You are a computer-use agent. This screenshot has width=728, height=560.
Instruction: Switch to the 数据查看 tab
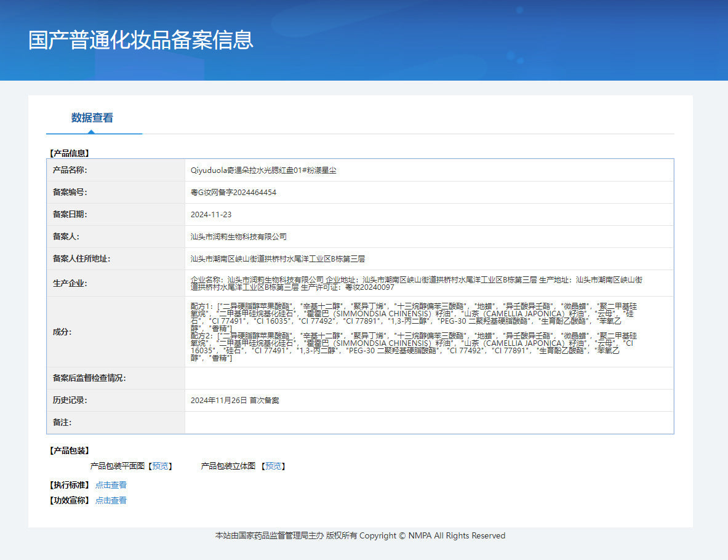click(92, 118)
